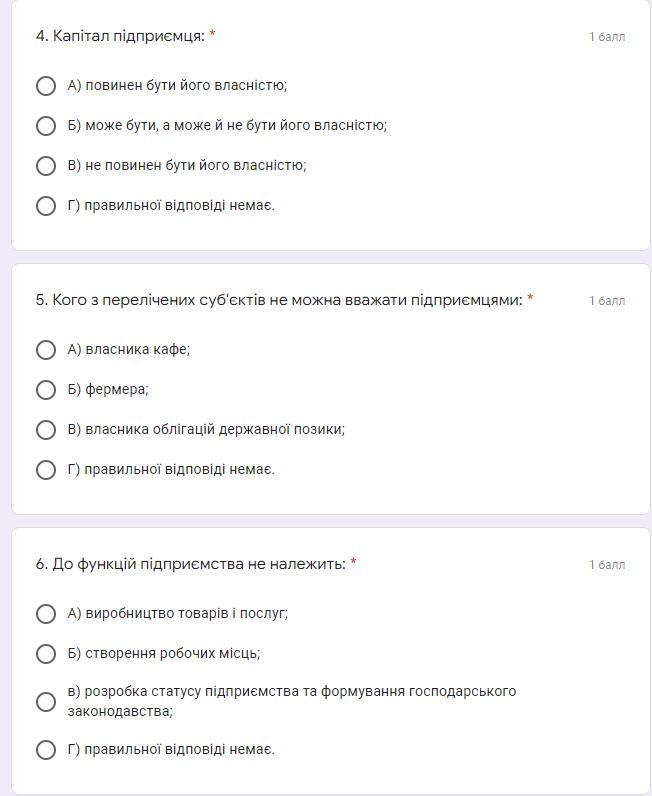Select Б) створення робочих місць

(46, 654)
